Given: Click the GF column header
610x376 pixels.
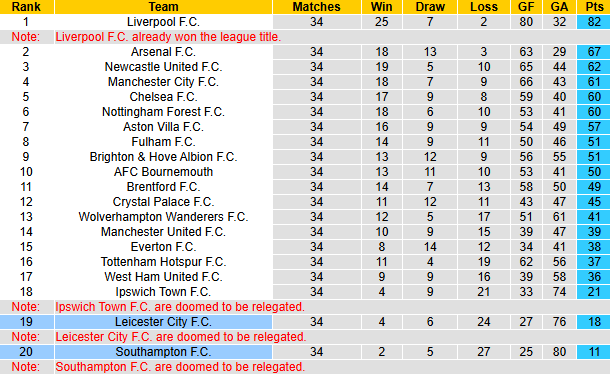Looking at the screenshot, I should coord(526,7).
